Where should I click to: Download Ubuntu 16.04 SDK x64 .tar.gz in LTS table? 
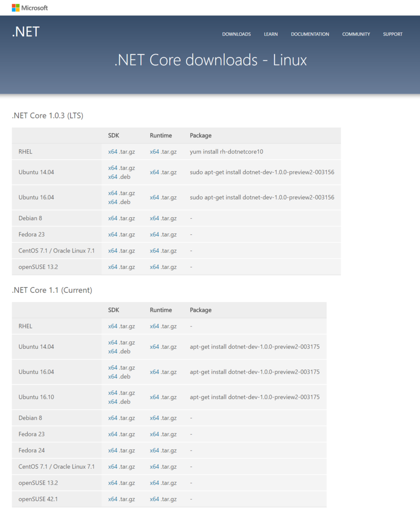113,193
